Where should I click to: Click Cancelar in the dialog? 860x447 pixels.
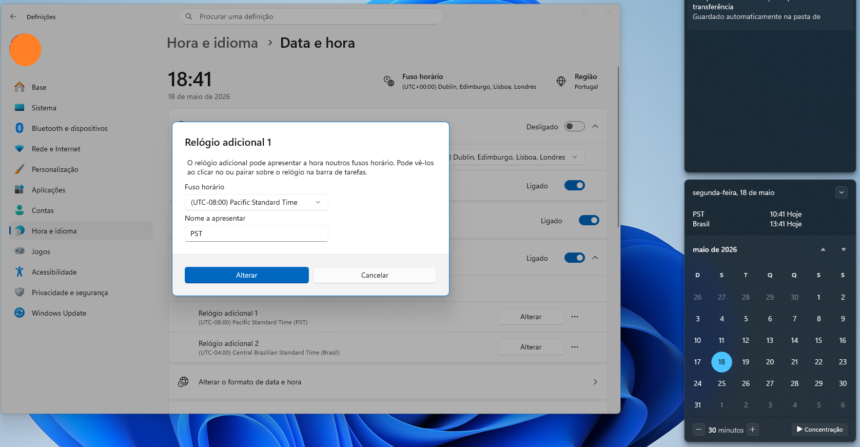(x=375, y=275)
